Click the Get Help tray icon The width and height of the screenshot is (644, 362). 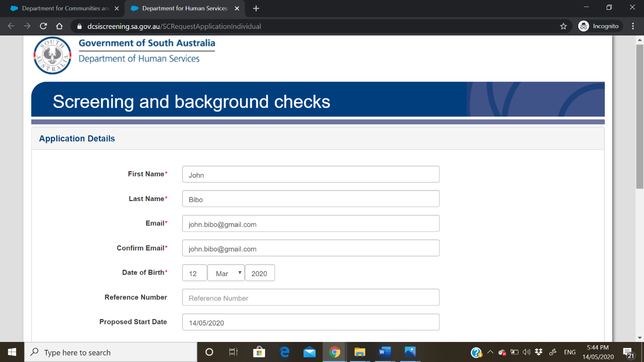click(476, 352)
